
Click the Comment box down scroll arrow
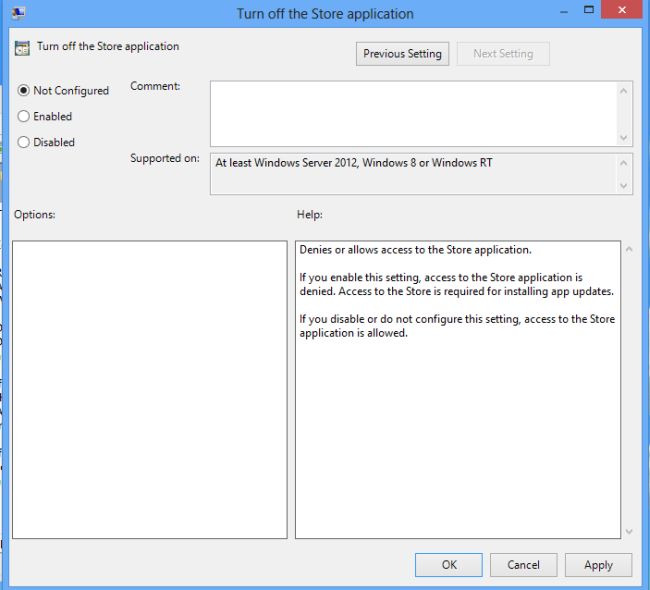pos(623,138)
